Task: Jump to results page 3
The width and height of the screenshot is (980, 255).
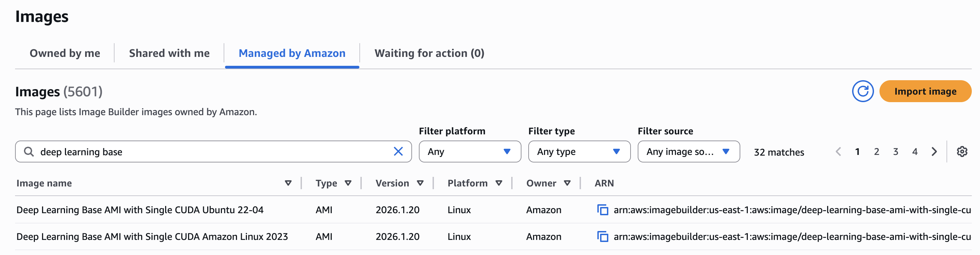Action: [896, 151]
